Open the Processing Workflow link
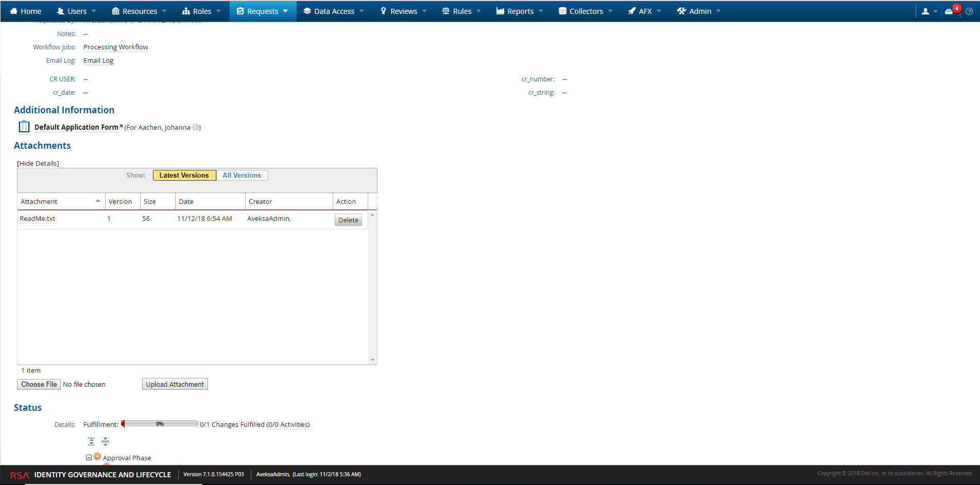 pyautogui.click(x=115, y=47)
